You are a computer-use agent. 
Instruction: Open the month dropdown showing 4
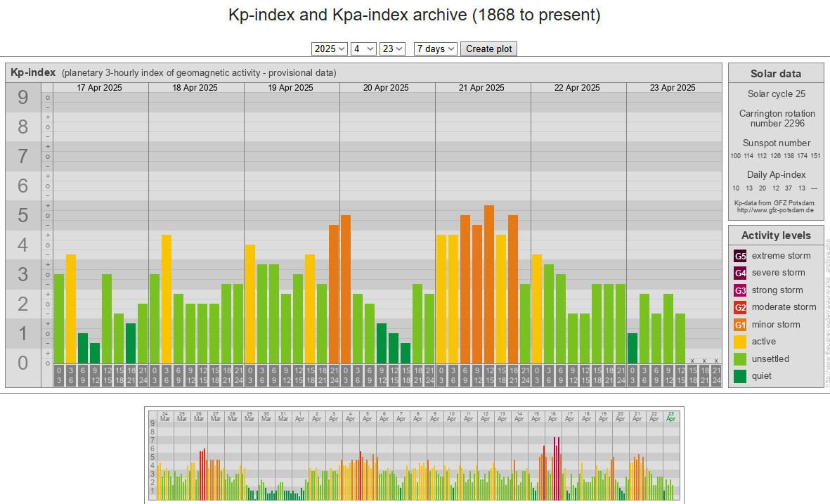pyautogui.click(x=363, y=49)
